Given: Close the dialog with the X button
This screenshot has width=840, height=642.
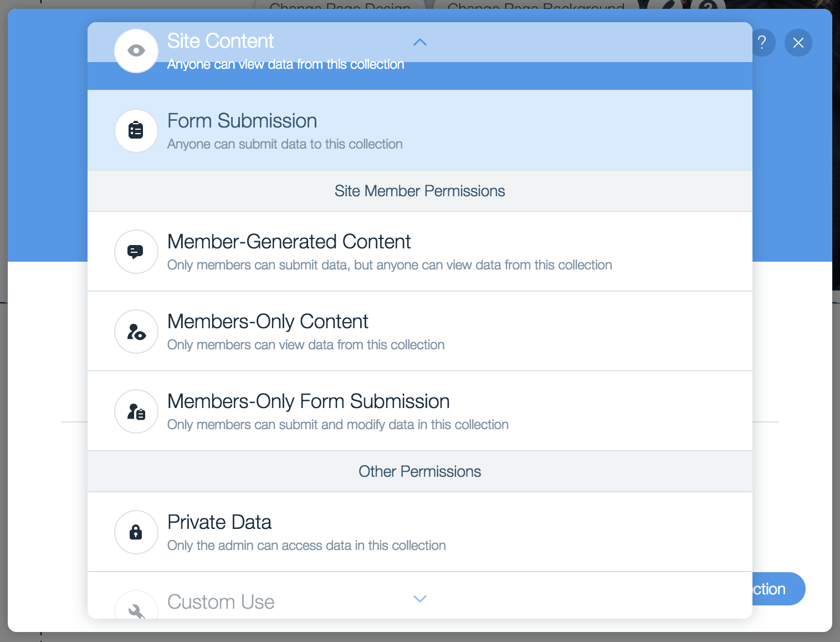Looking at the screenshot, I should [x=798, y=43].
